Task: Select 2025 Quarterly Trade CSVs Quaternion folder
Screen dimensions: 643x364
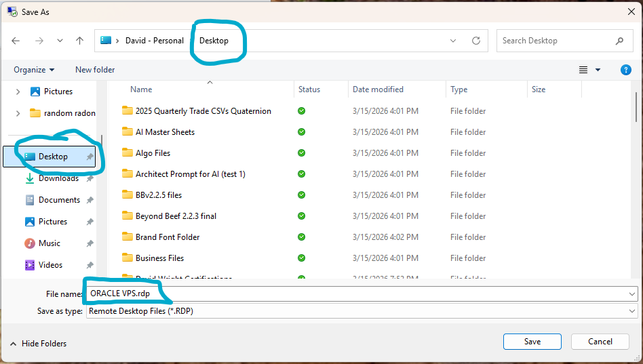Action: pyautogui.click(x=203, y=111)
